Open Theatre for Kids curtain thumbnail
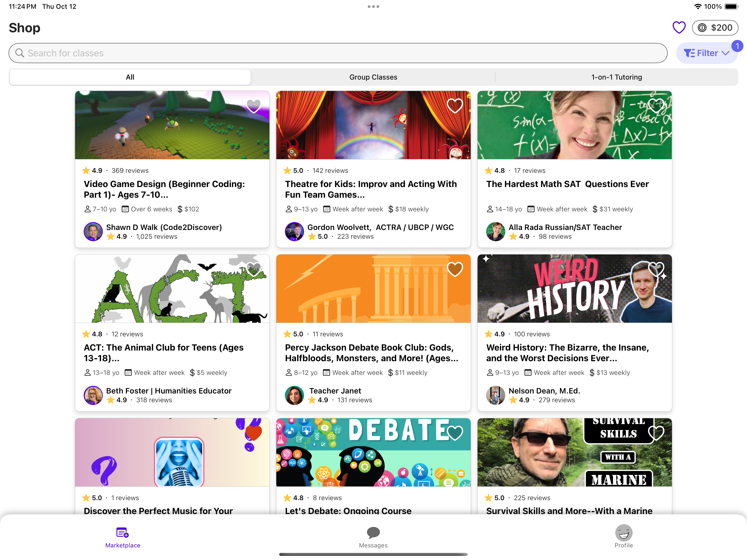Screen dimensions: 747x560 (373, 125)
